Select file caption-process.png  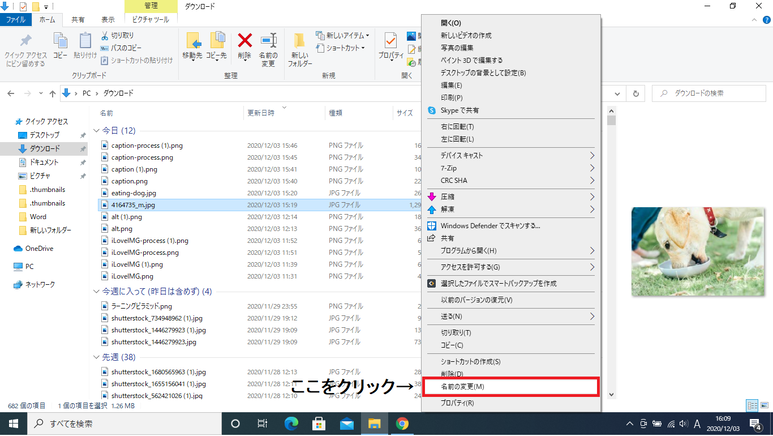pos(142,157)
